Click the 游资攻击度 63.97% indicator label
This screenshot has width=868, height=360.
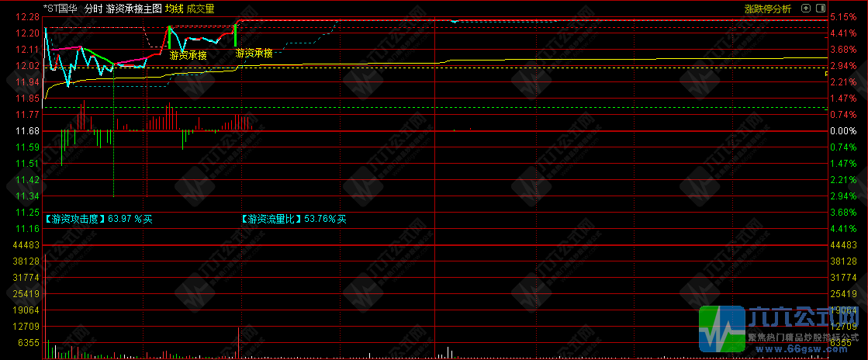99,220
